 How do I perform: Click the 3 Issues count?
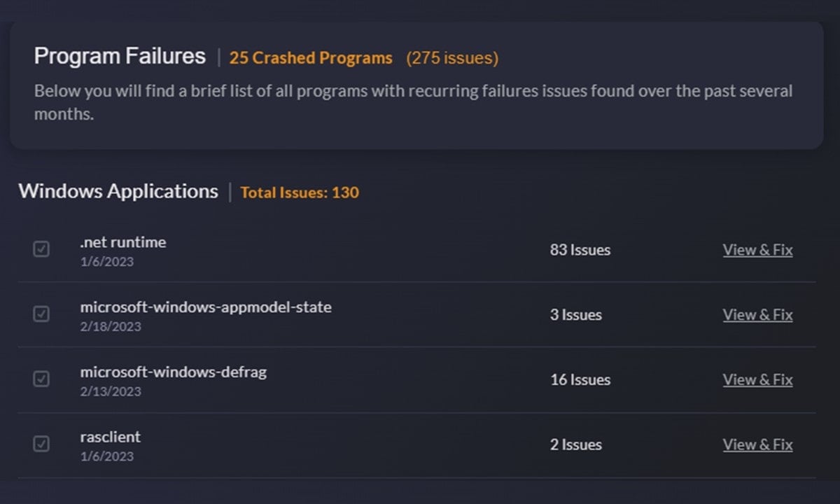click(576, 315)
